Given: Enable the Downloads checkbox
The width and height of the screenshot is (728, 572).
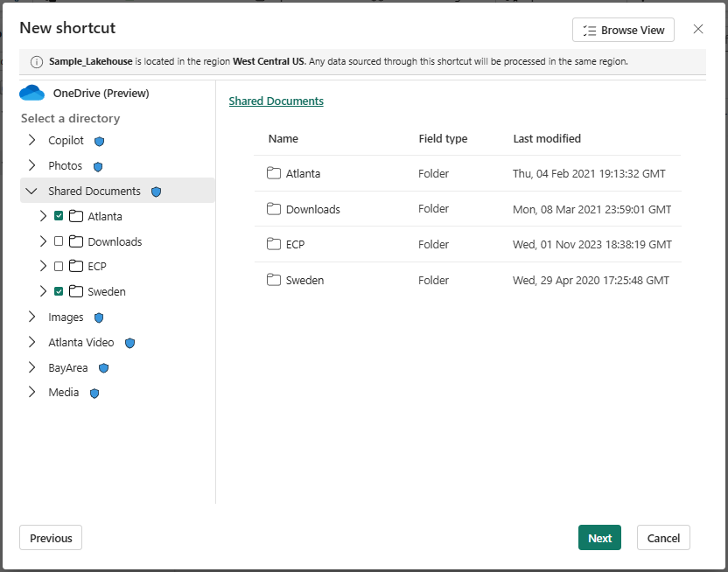Looking at the screenshot, I should (59, 241).
